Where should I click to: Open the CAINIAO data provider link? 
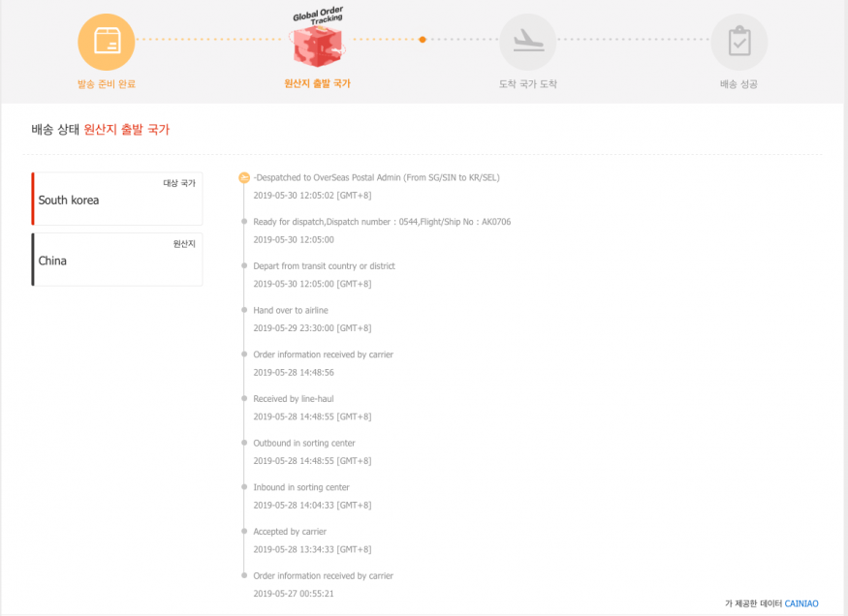point(801,603)
